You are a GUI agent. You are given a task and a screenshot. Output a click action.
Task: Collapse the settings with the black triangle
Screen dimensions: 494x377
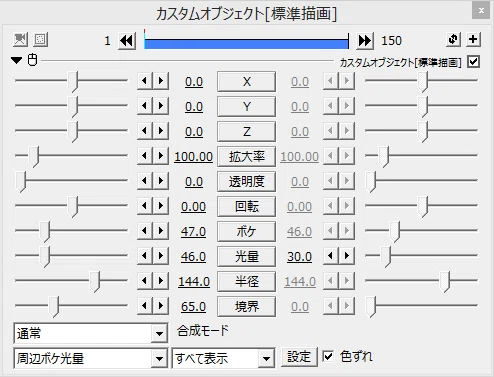tap(16, 60)
